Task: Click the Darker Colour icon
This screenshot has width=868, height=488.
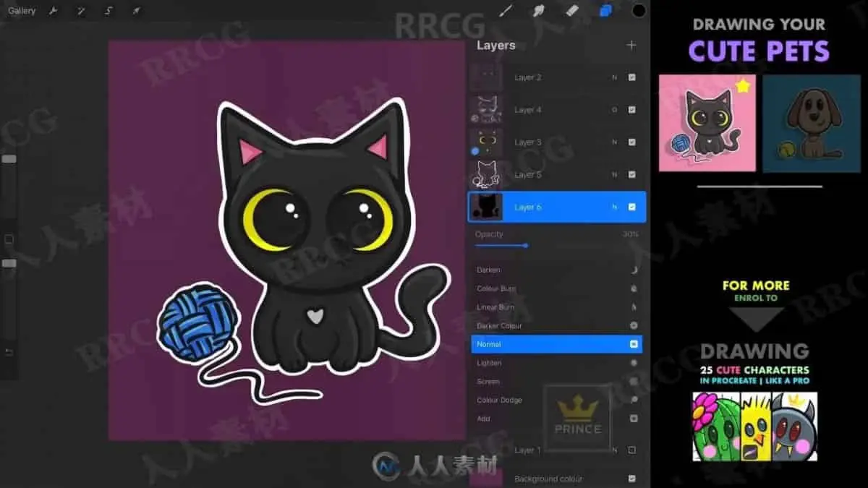Action: coord(634,326)
